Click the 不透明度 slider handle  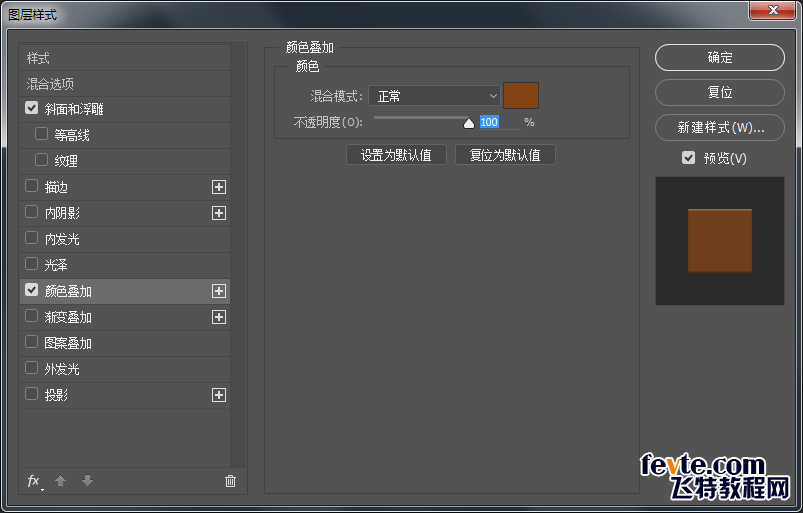tap(469, 123)
